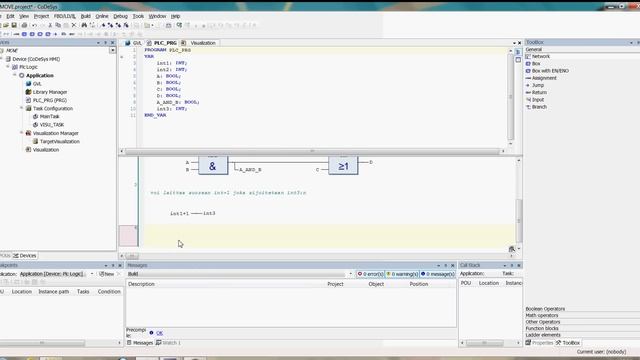This screenshot has width=640, height=360.
Task: Switch to the GVL editor tab
Action: coord(133,43)
